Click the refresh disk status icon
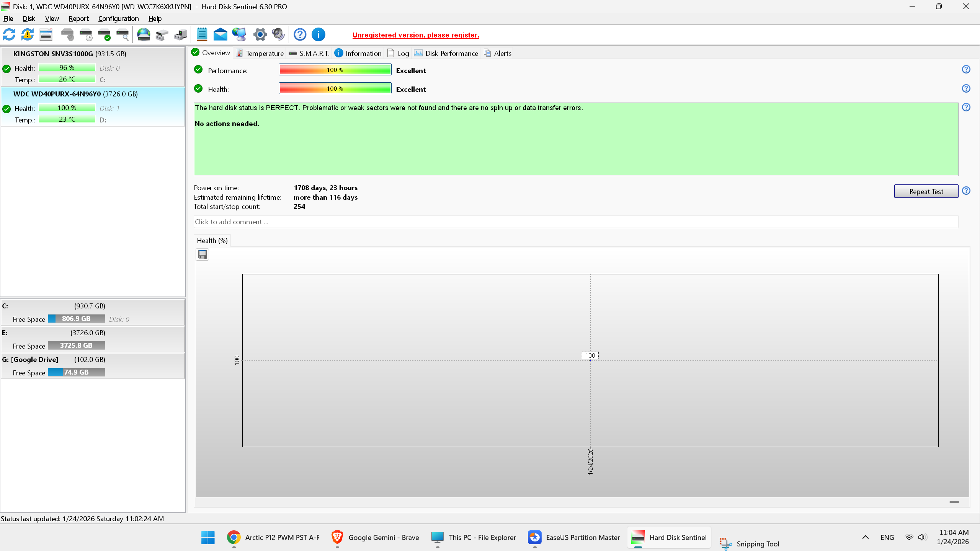Viewport: 980px width, 551px height. tap(9, 35)
